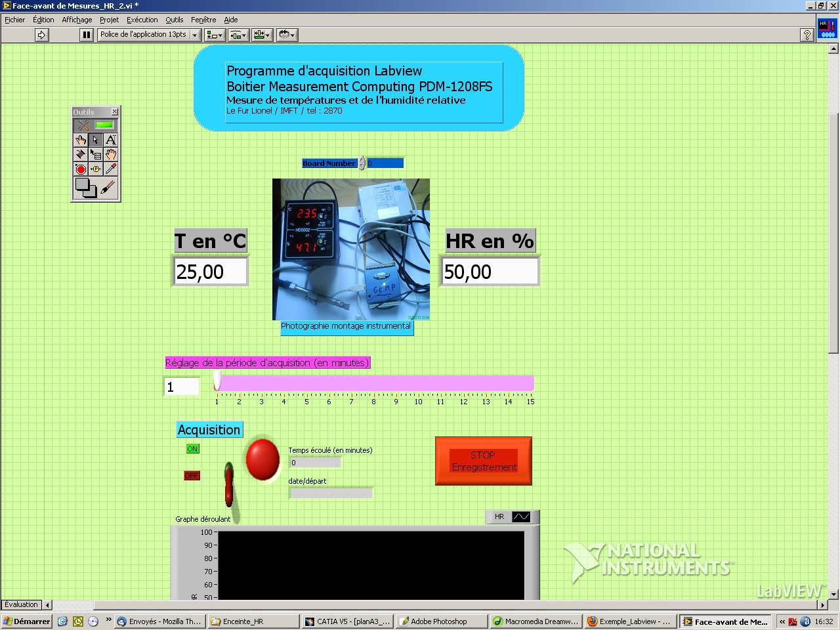Select the Probe tool
This screenshot has height=630, width=840.
coord(96,169)
